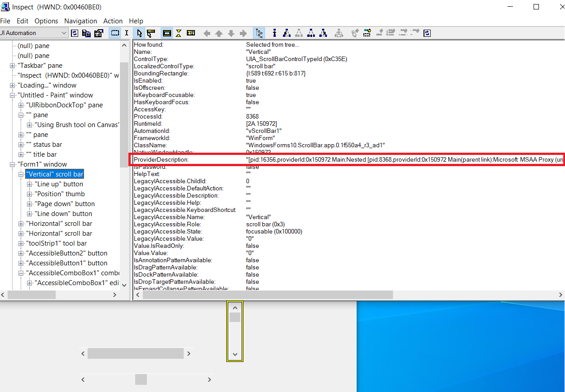Image resolution: width=565 pixels, height=392 pixels.
Task: Toggle the yellow caret highlight icon
Action: (x=179, y=33)
